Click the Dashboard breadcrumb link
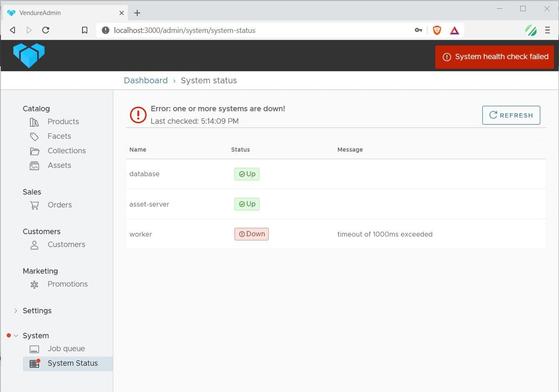The width and height of the screenshot is (559, 392). click(145, 80)
